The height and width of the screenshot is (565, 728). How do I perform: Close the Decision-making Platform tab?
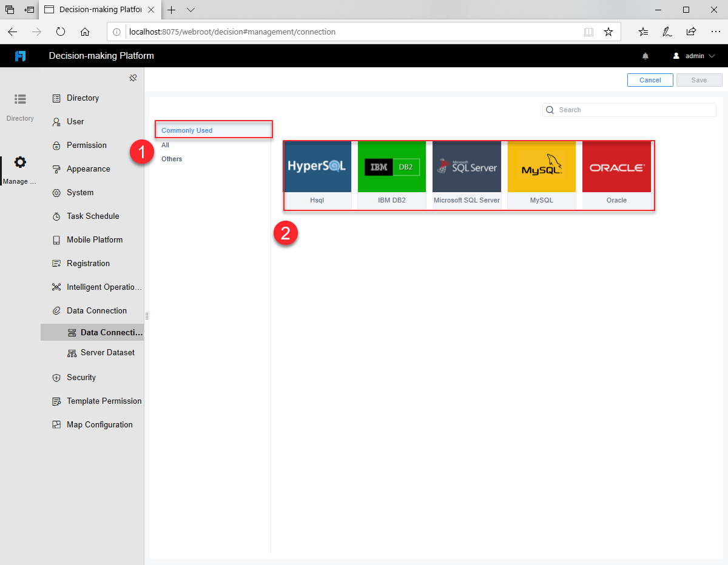[x=151, y=10]
